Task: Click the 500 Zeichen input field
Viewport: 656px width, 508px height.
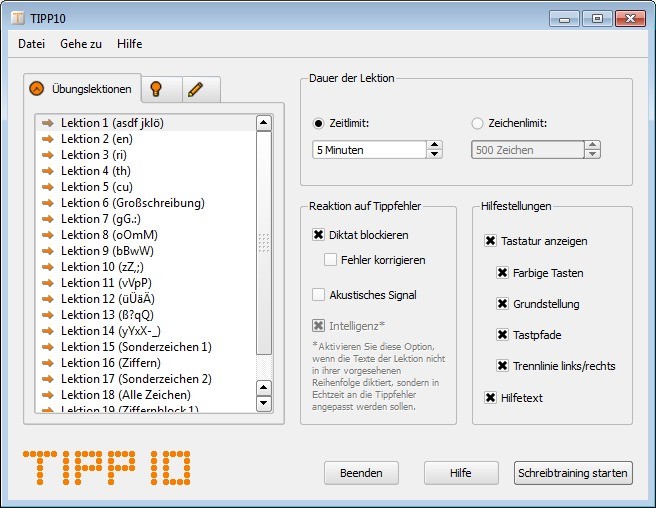Action: [528, 150]
